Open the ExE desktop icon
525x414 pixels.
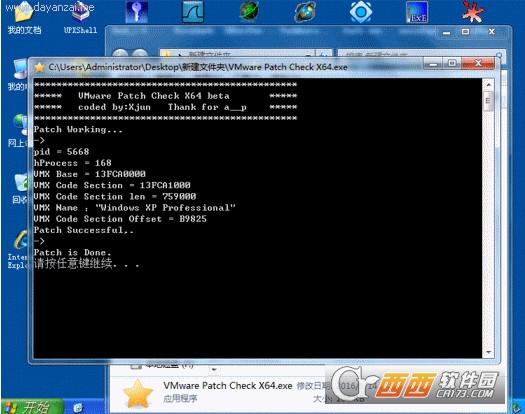(417, 13)
